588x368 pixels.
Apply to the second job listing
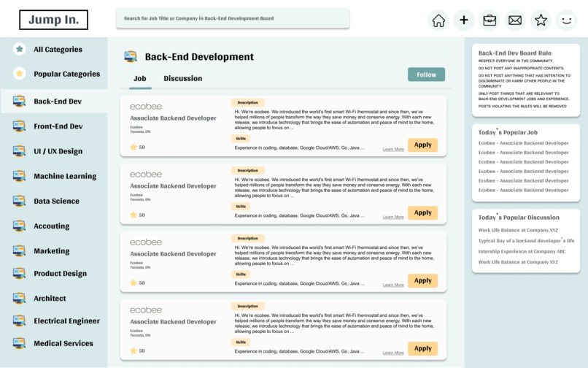point(422,213)
